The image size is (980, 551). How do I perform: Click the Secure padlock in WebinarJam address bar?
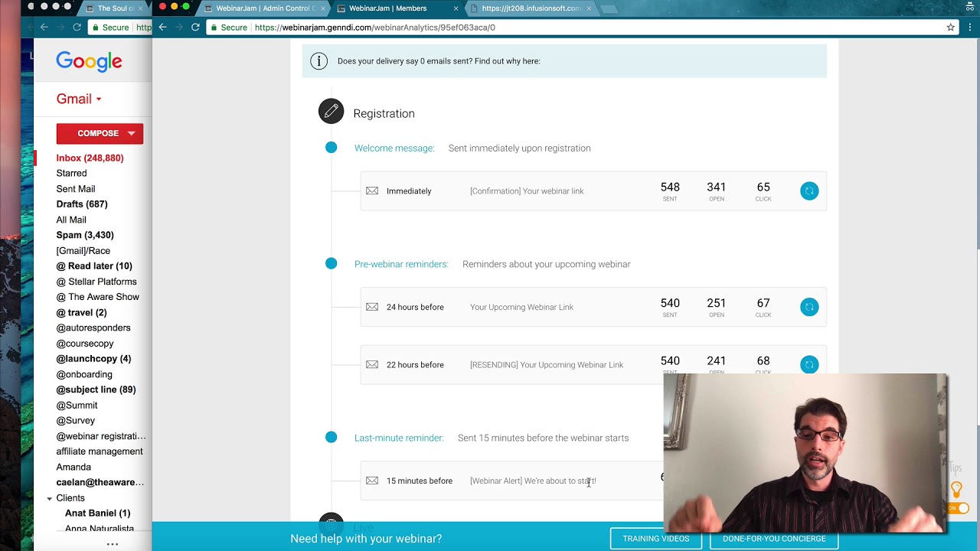(214, 28)
